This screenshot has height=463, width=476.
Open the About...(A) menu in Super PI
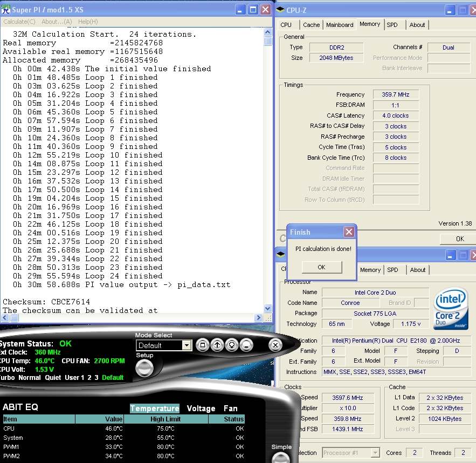57,22
